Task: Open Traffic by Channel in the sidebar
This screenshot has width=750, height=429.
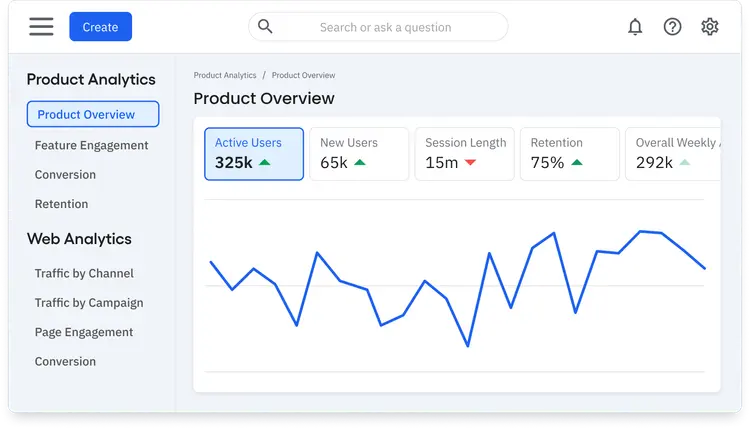Action: pyautogui.click(x=84, y=274)
